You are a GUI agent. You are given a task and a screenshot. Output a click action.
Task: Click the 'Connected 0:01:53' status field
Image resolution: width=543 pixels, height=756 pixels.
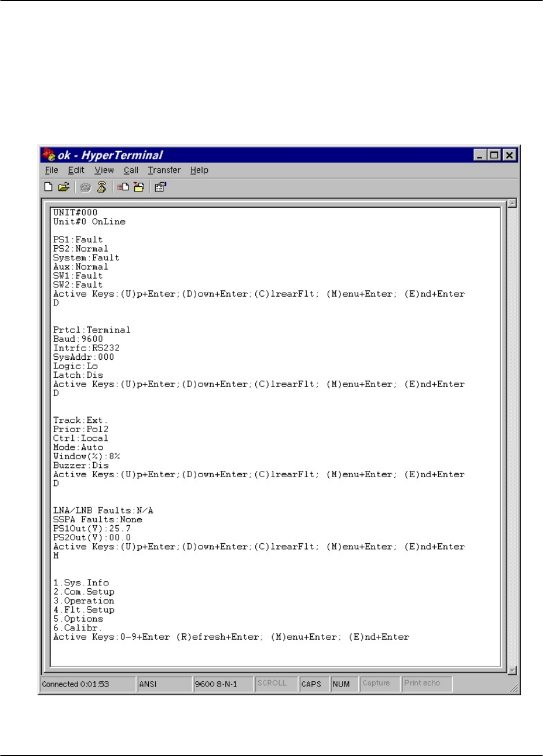pos(87,684)
